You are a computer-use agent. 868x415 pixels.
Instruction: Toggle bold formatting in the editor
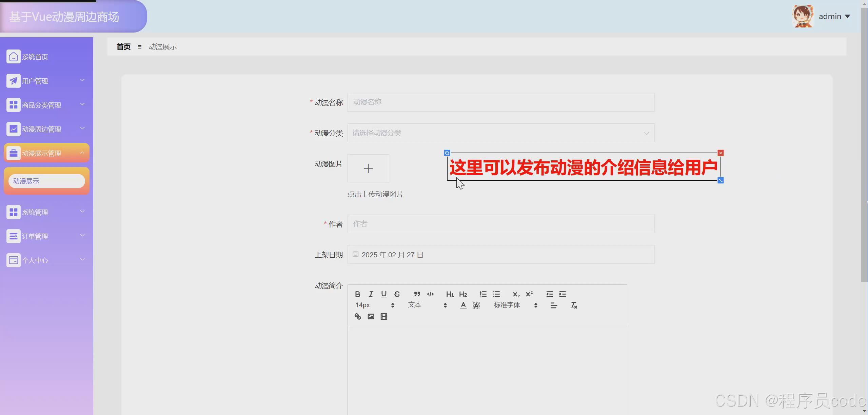357,294
